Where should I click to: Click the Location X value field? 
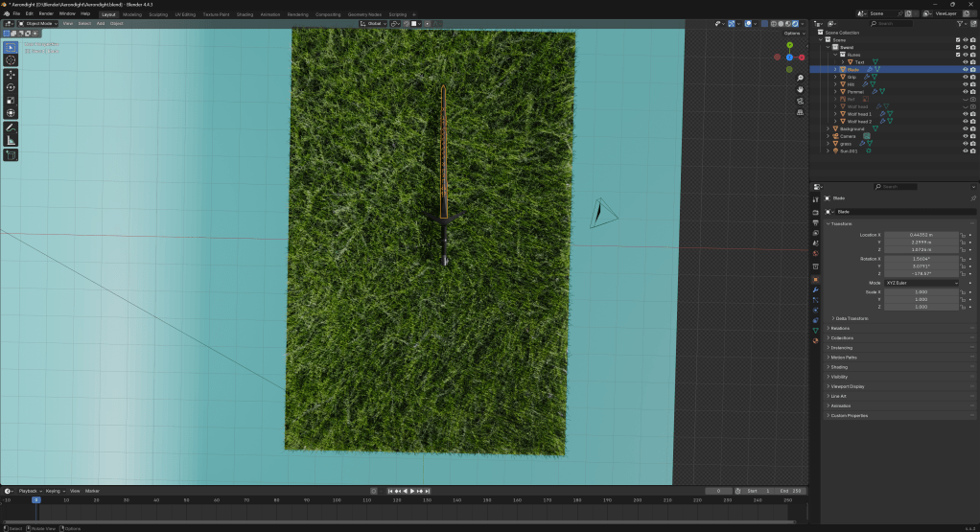pyautogui.click(x=921, y=234)
